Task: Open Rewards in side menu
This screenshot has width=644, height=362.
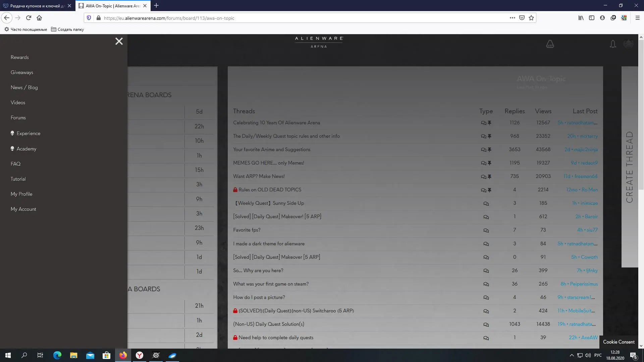Action: (19, 57)
